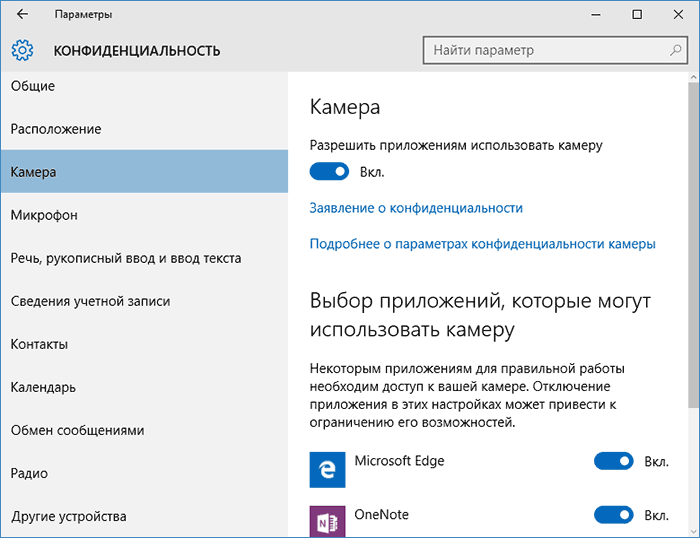
Task: Select Расположение in the sidebar
Action: (x=56, y=129)
